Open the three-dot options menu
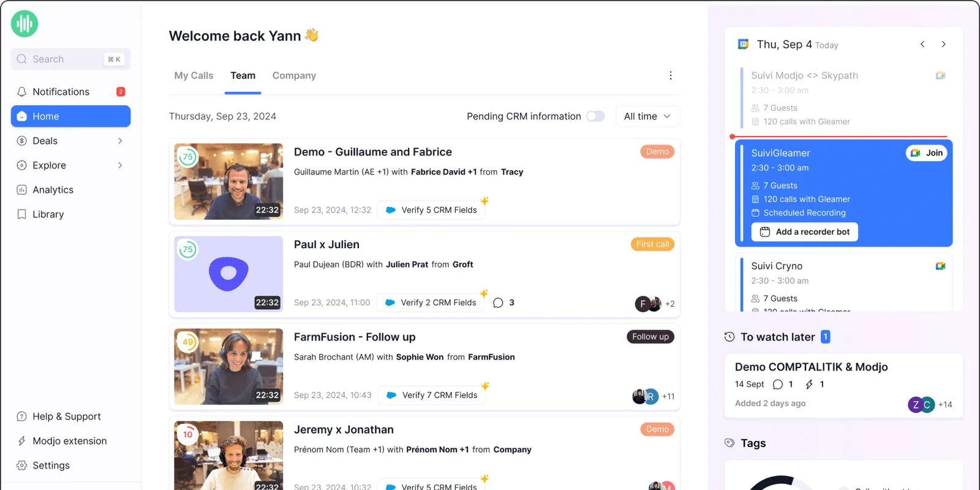Screen dimensions: 980x490 coord(671,75)
